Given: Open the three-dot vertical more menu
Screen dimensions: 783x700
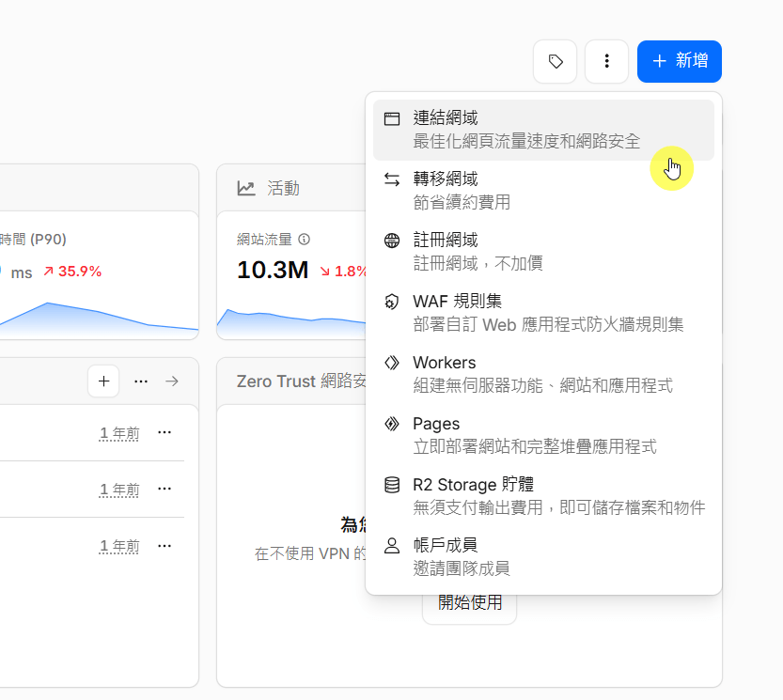Looking at the screenshot, I should click(606, 61).
